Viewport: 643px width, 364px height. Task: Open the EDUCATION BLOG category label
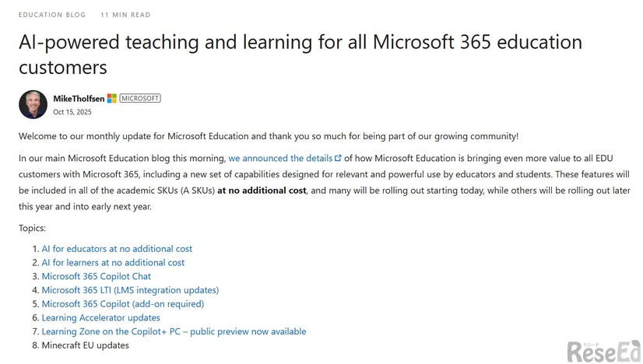[52, 15]
